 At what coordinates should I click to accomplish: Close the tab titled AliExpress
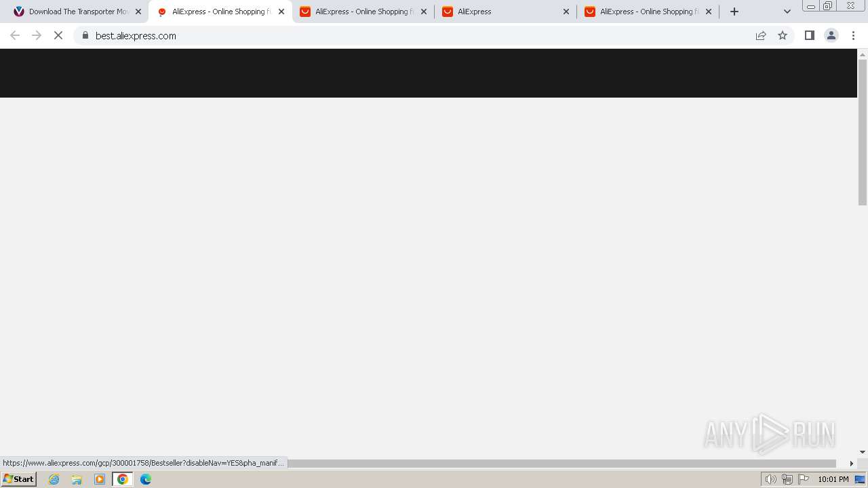566,12
